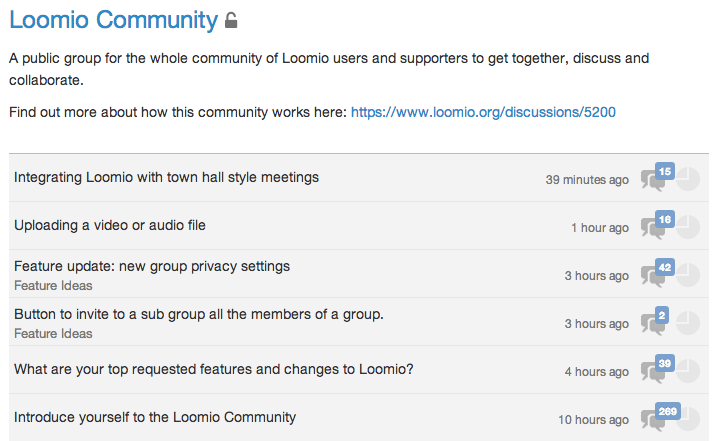Viewport: 721px width, 441px height.
Task: Click the pie chart icon in the Uploading video row
Action: (x=688, y=227)
